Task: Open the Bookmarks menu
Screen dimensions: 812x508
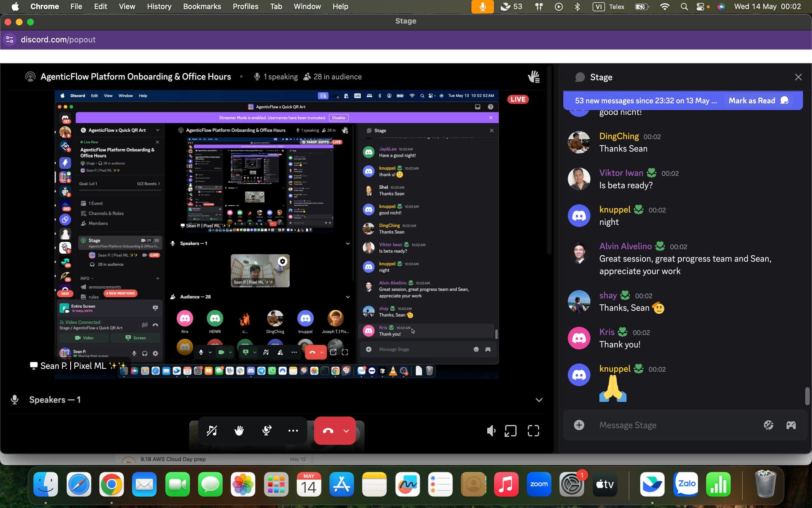Action: 202,6
